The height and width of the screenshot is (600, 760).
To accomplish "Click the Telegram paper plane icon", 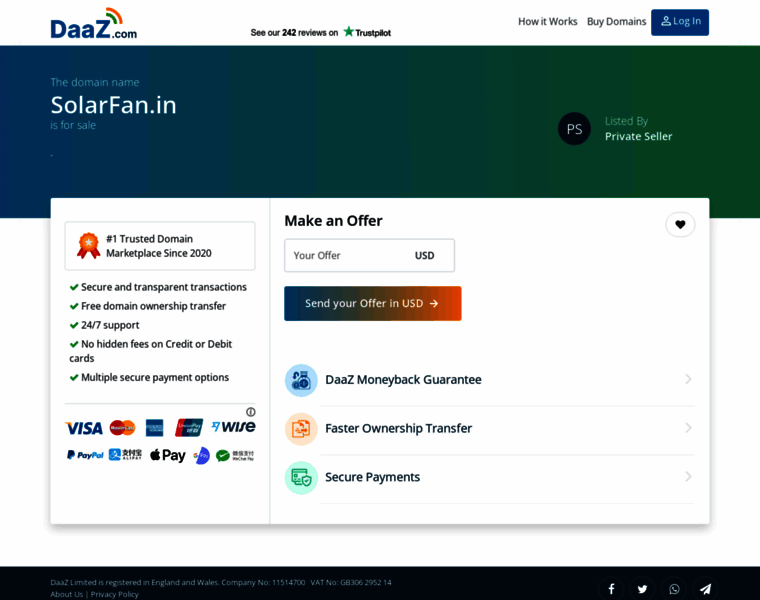I will 705,589.
